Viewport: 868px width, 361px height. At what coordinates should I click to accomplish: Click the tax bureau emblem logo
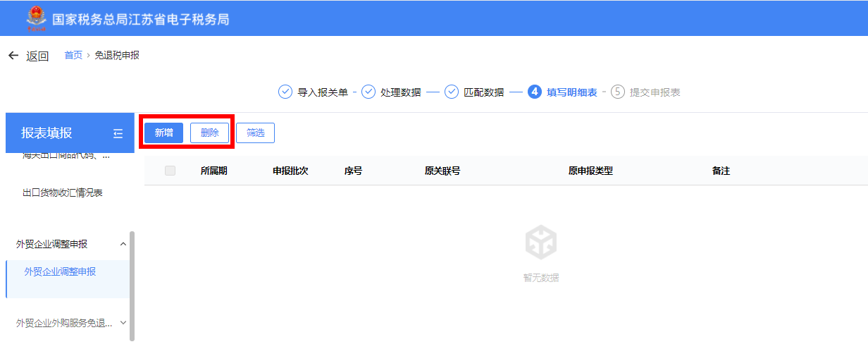coord(35,18)
